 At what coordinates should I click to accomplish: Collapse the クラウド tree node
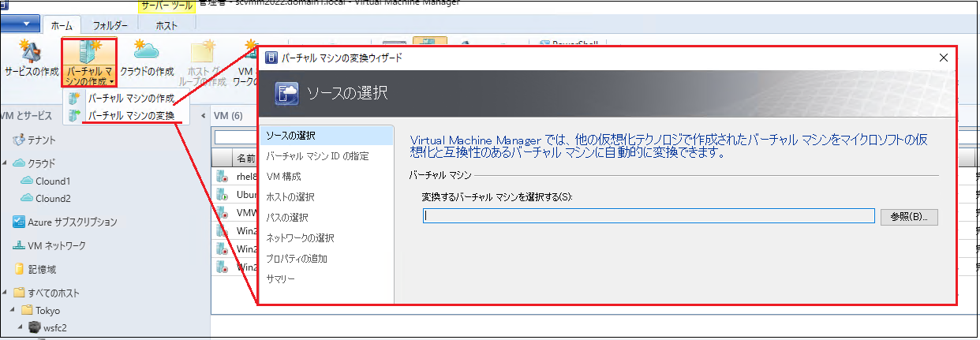6,163
